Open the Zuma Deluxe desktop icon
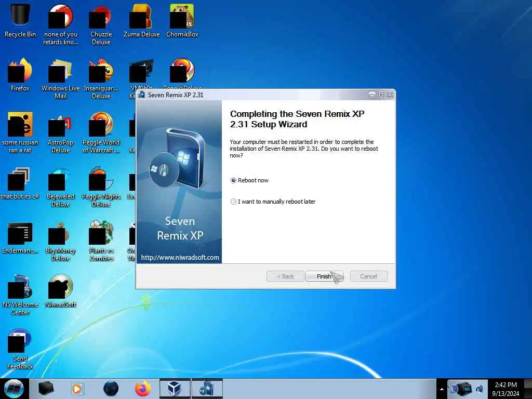Image resolution: width=532 pixels, height=399 pixels. [x=141, y=20]
